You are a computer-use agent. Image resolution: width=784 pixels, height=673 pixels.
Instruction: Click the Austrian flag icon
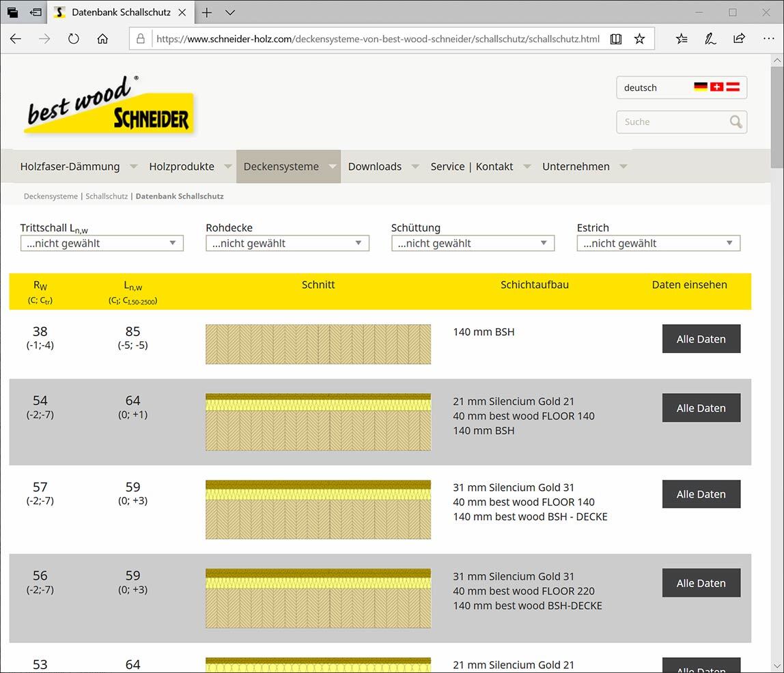(733, 87)
